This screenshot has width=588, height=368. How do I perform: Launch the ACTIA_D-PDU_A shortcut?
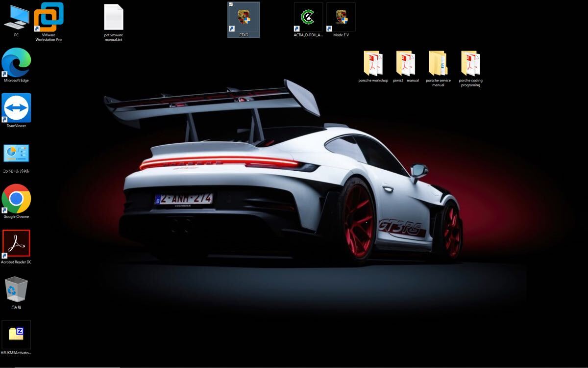tap(308, 18)
